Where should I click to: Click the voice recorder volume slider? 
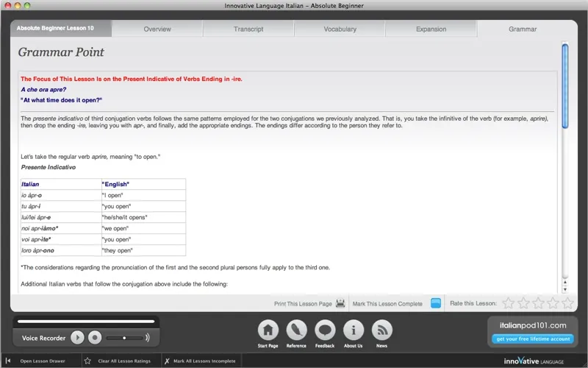[x=123, y=338]
